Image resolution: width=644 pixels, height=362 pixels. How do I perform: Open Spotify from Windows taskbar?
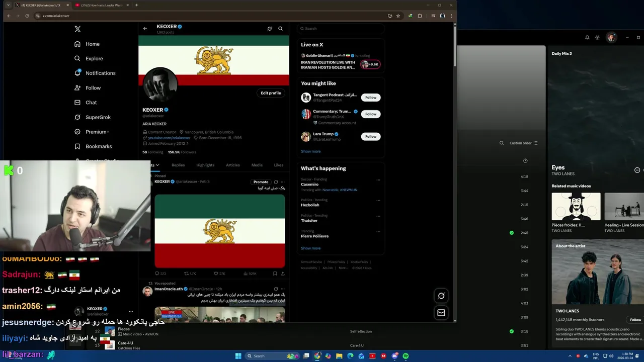click(406, 356)
